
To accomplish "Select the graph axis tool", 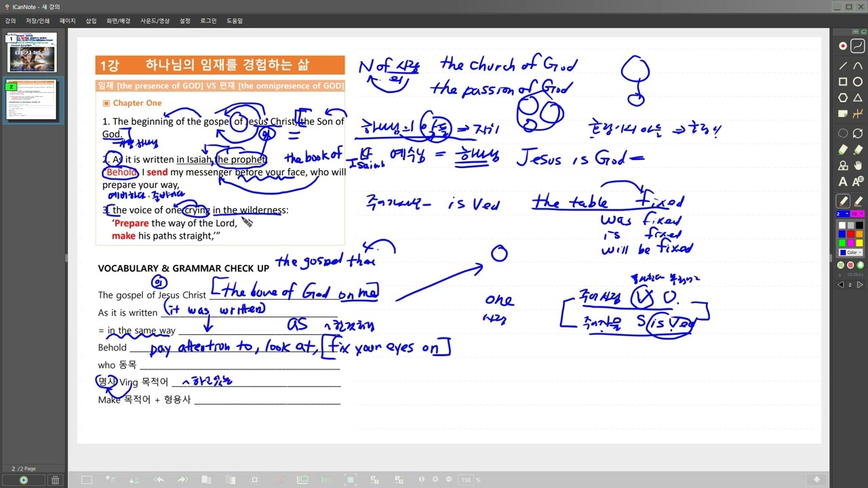I will point(858,114).
